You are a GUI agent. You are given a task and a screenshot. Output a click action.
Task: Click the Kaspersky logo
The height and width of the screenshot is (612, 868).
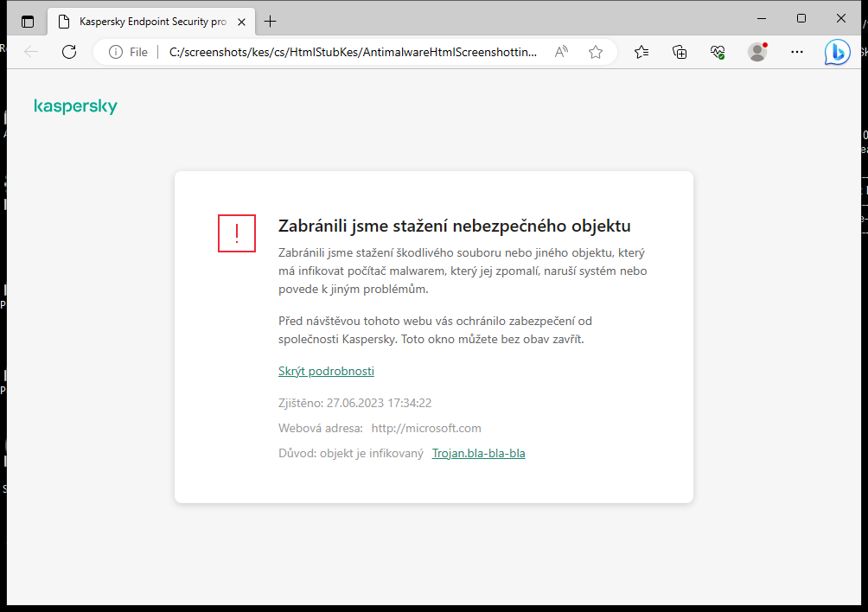(75, 105)
